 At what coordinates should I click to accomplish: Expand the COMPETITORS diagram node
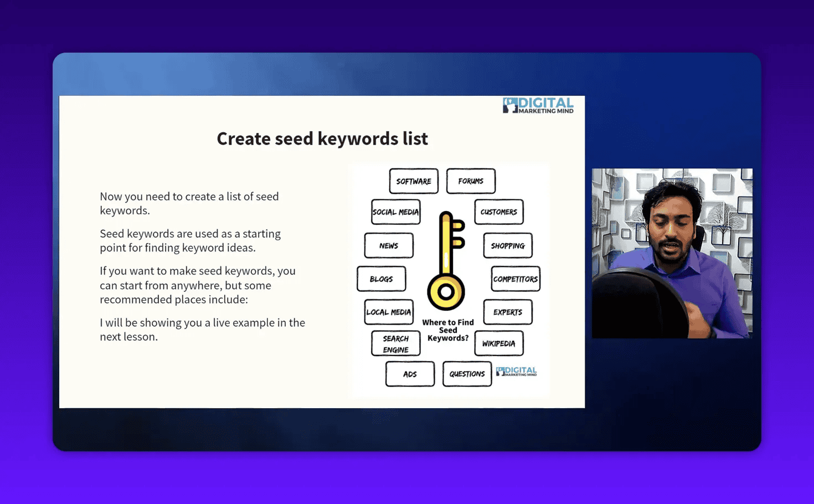pyautogui.click(x=515, y=279)
